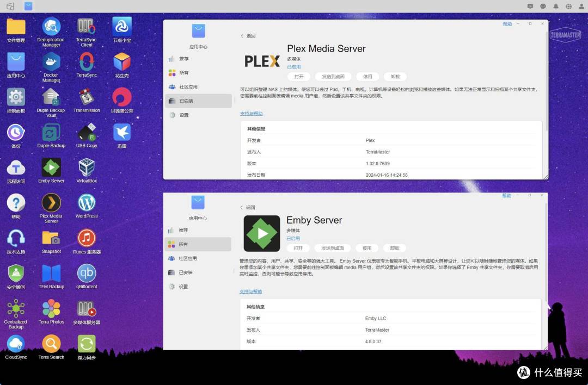Open 控制面板 control panel icon

point(16,97)
